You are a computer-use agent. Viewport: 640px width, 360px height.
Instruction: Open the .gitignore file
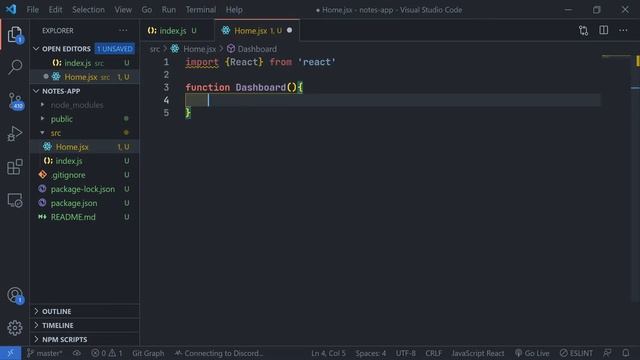point(85,175)
